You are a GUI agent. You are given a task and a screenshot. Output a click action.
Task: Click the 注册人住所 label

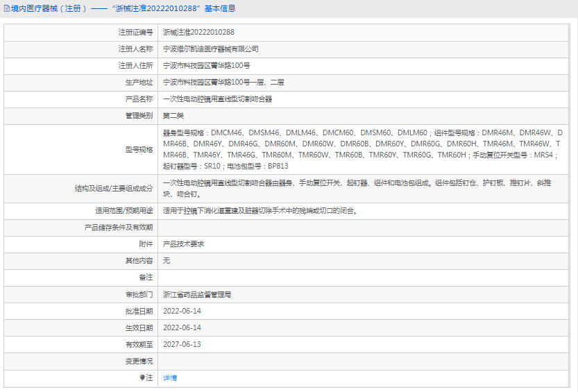point(135,66)
